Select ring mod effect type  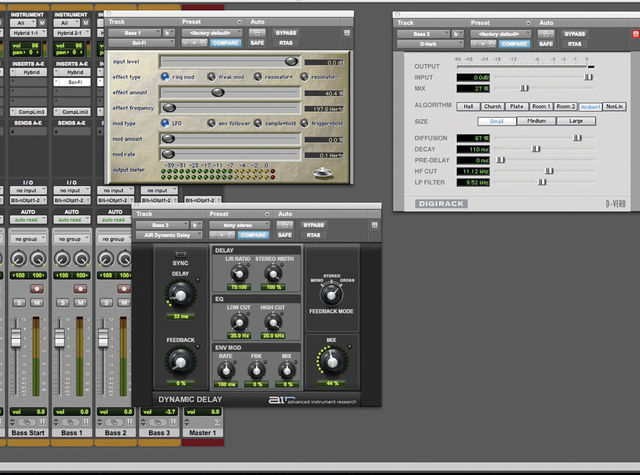coord(165,77)
